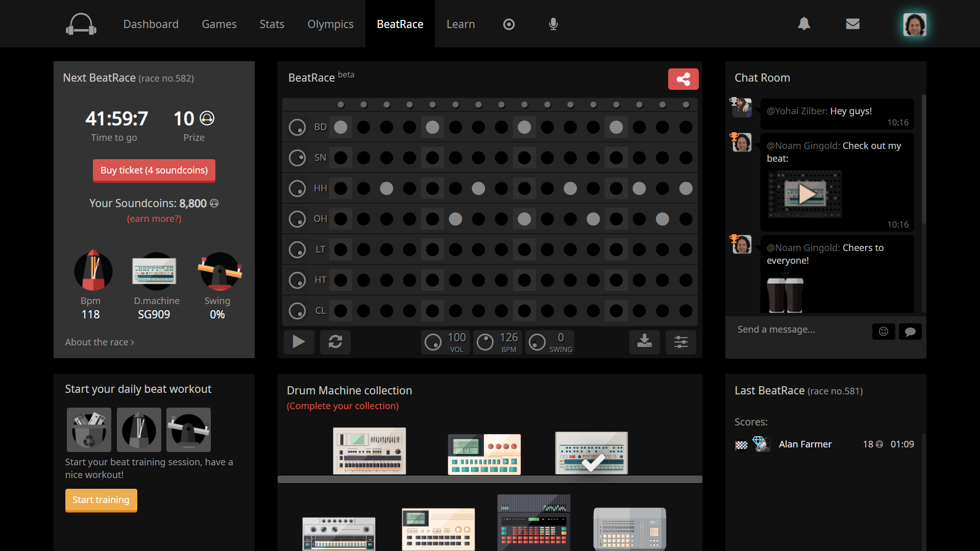
Task: Buy ticket for 4 soundcoins
Action: (154, 170)
